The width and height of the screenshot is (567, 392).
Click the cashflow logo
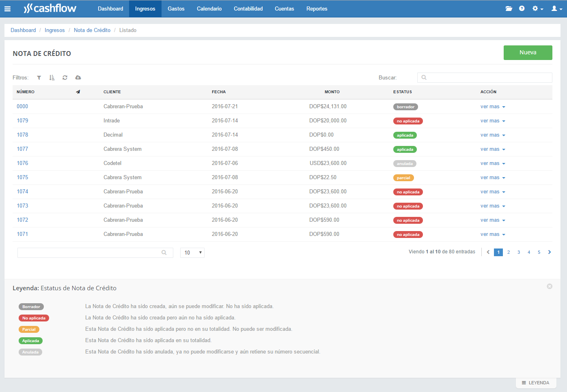pos(50,8)
